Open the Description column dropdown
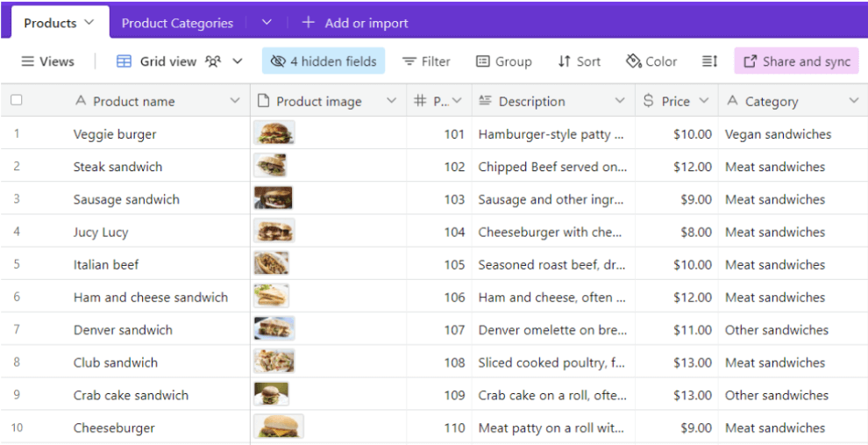Viewport: 868px width, 445px height. point(620,101)
